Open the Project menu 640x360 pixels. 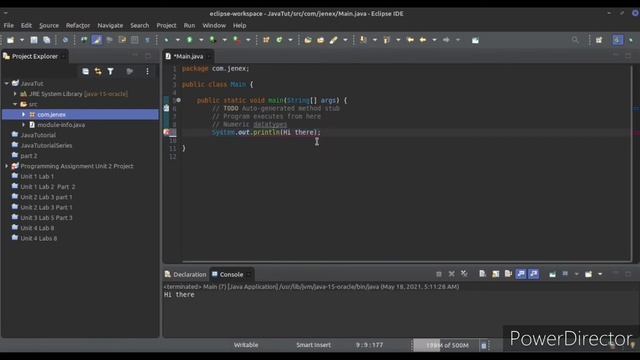pos(167,25)
